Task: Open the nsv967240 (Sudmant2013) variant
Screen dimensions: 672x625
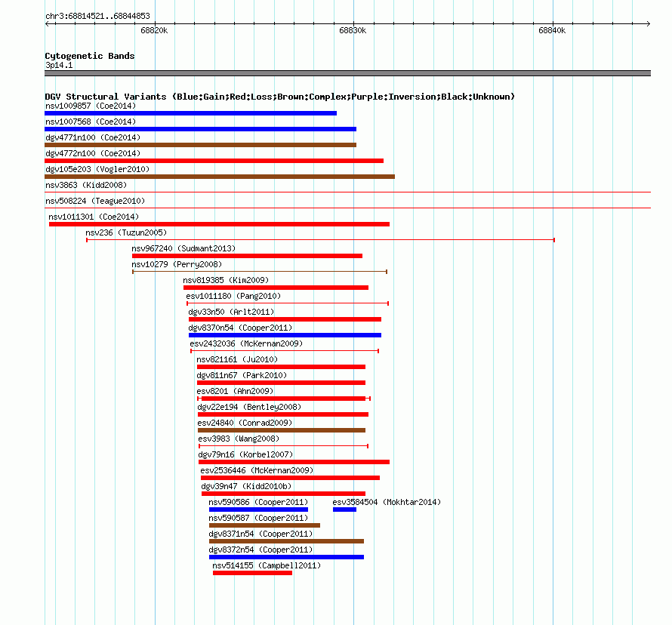Action: click(247, 256)
